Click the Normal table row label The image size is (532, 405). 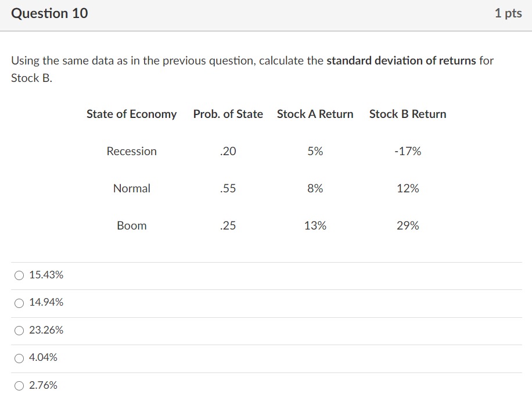(x=131, y=188)
